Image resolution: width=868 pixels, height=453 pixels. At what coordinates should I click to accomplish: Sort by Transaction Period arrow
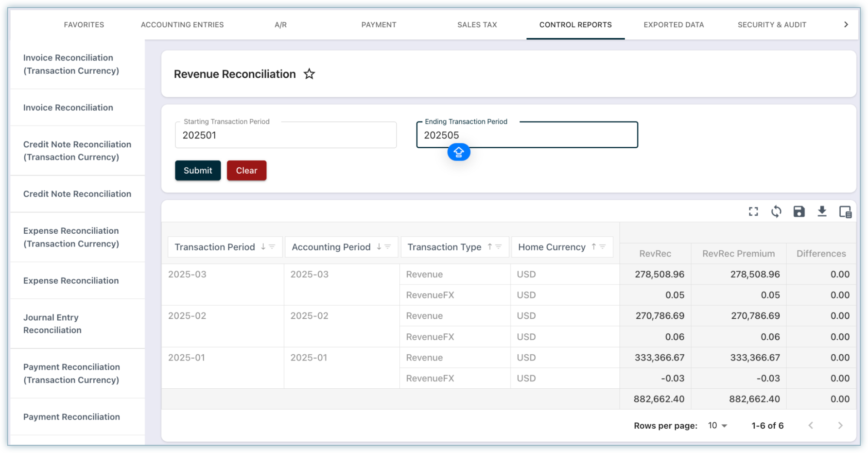pyautogui.click(x=263, y=247)
